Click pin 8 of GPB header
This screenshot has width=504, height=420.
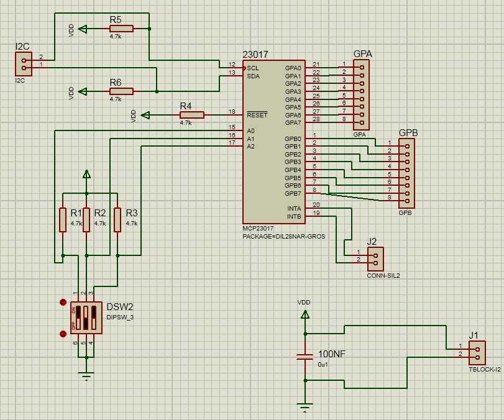[407, 201]
